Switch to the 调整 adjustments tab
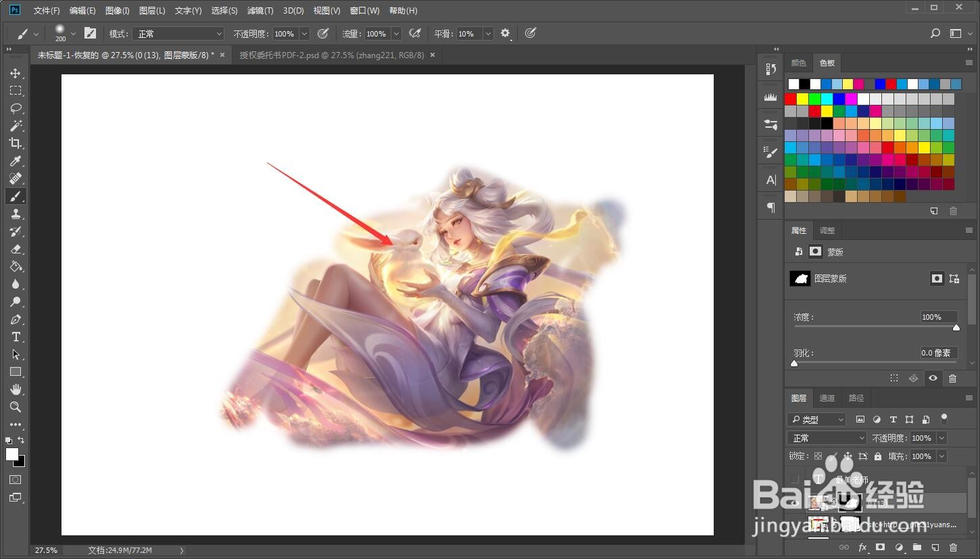980x559 pixels. coord(827,230)
